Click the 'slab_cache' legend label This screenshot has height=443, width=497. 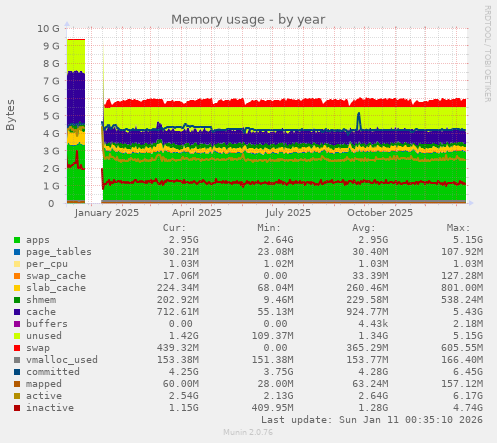pos(56,288)
